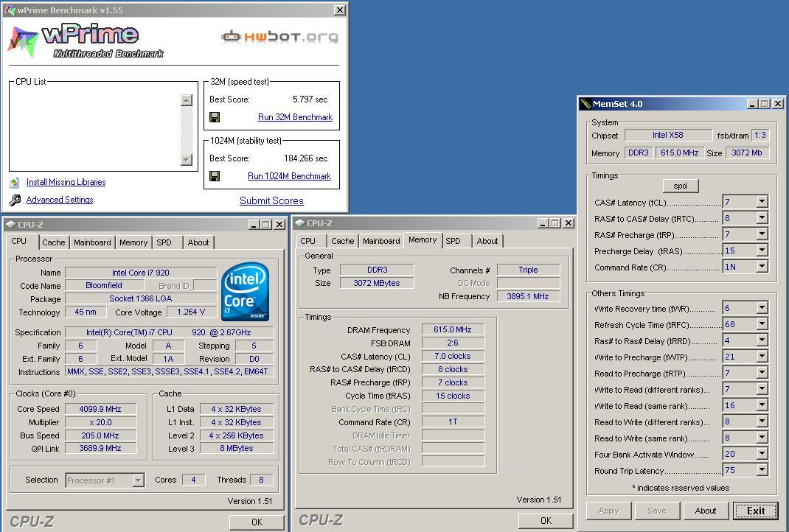Click the Intel X58 chipset field in MemSet
Screen dimensions: 789x532
tap(668, 135)
